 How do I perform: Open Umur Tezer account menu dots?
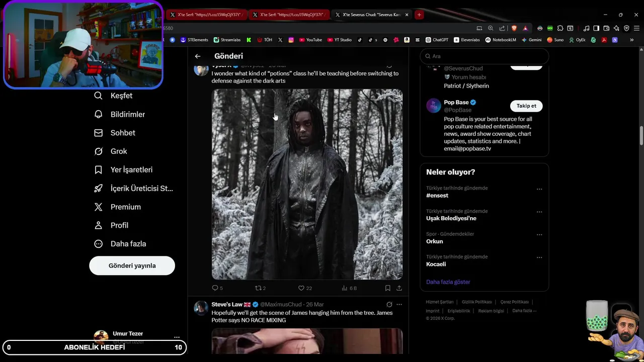[177, 337]
